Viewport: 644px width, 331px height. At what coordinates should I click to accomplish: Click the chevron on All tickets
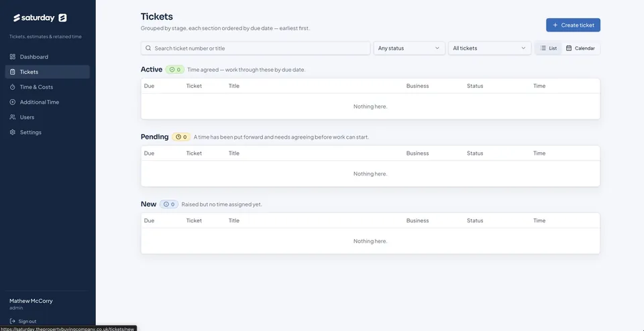click(x=523, y=48)
